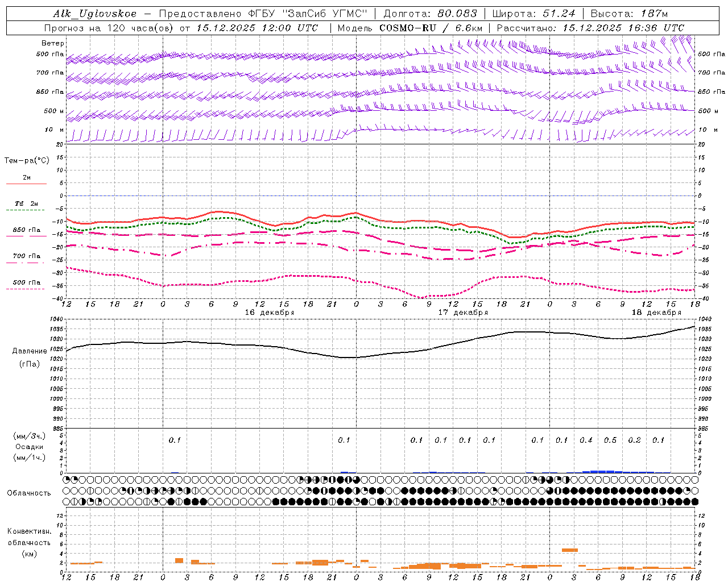Click the latitude value Широта: 51.24
This screenshot has width=728, height=582.
[533, 14]
